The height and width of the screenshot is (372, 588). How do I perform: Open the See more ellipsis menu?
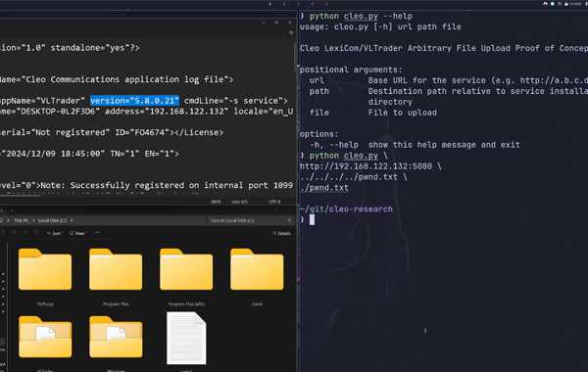coord(97,233)
